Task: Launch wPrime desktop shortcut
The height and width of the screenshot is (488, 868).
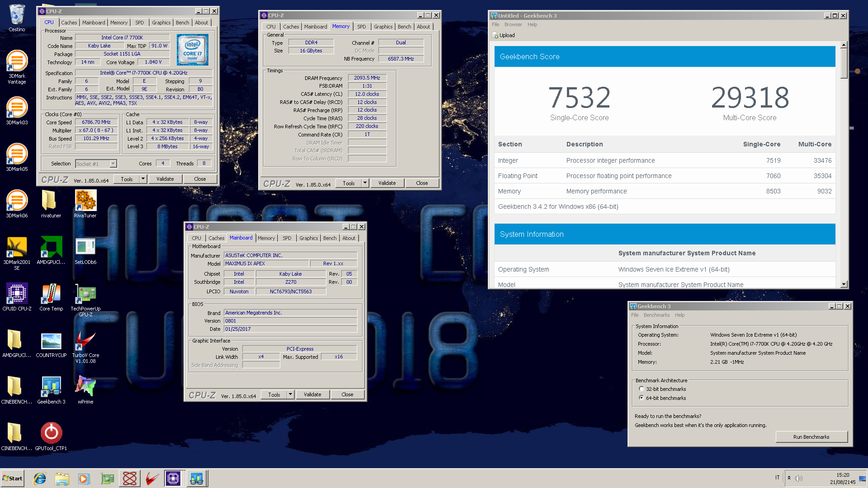Action: point(85,390)
